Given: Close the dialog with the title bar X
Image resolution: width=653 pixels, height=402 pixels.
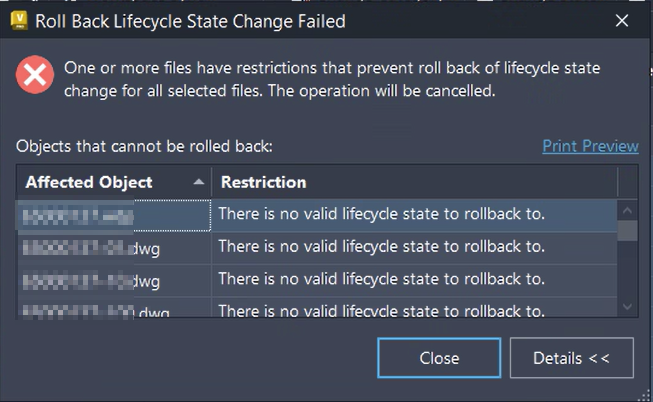Looking at the screenshot, I should pos(622,21).
